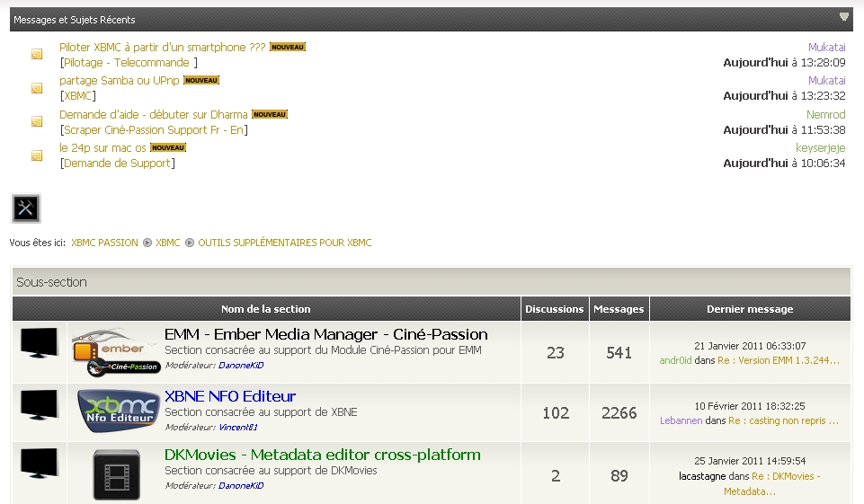Click monitor status icon in DKMovies row
Viewport: 864px width, 504px height.
(x=40, y=464)
